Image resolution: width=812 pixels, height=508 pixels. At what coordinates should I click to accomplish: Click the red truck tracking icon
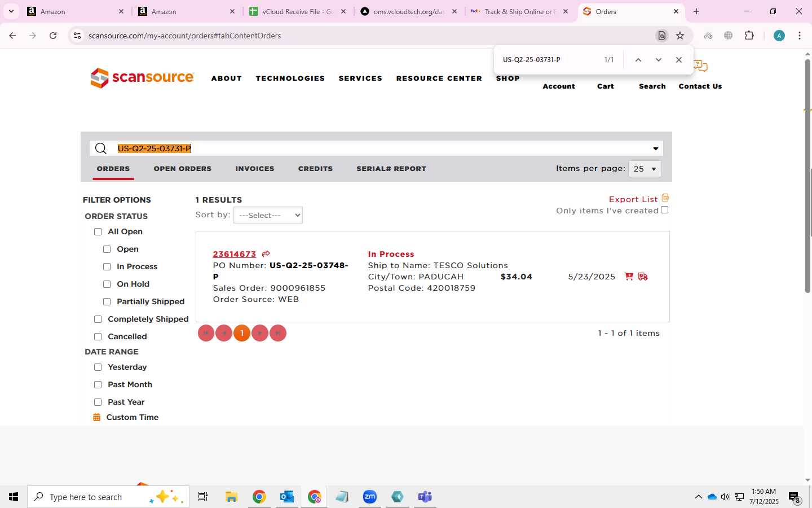point(643,277)
